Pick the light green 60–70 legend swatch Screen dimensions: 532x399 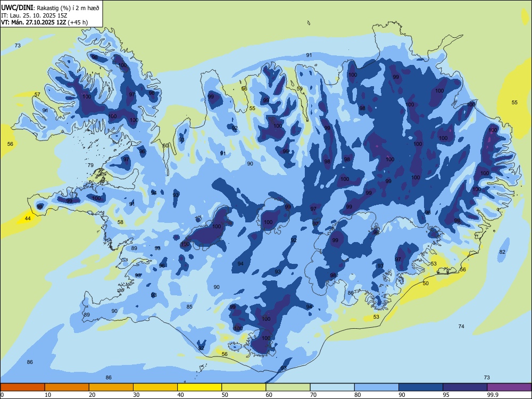click(288, 387)
